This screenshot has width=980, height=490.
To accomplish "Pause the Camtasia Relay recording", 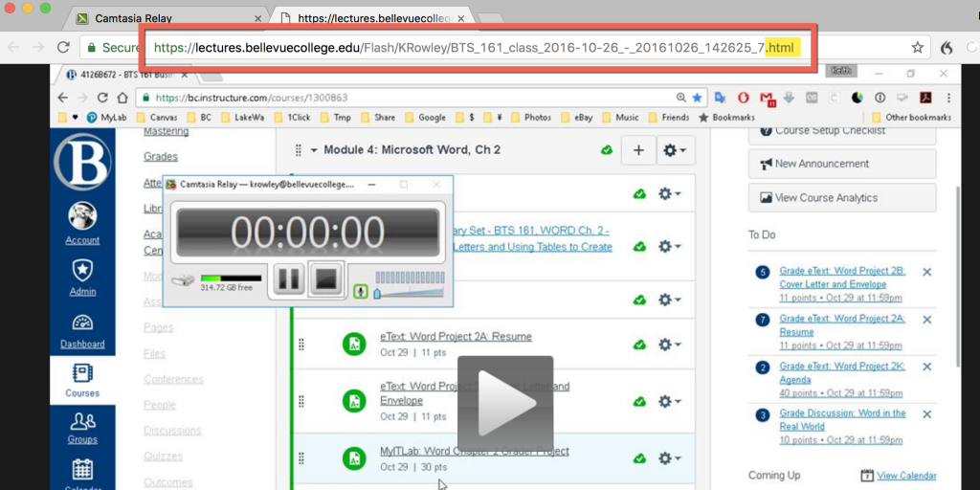I will pyautogui.click(x=289, y=278).
